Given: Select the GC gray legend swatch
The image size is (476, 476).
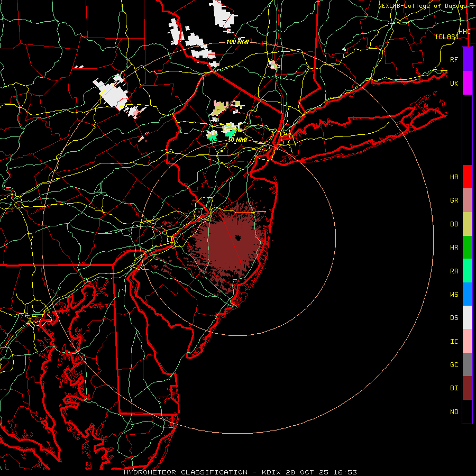Looking at the screenshot, I should (467, 364).
